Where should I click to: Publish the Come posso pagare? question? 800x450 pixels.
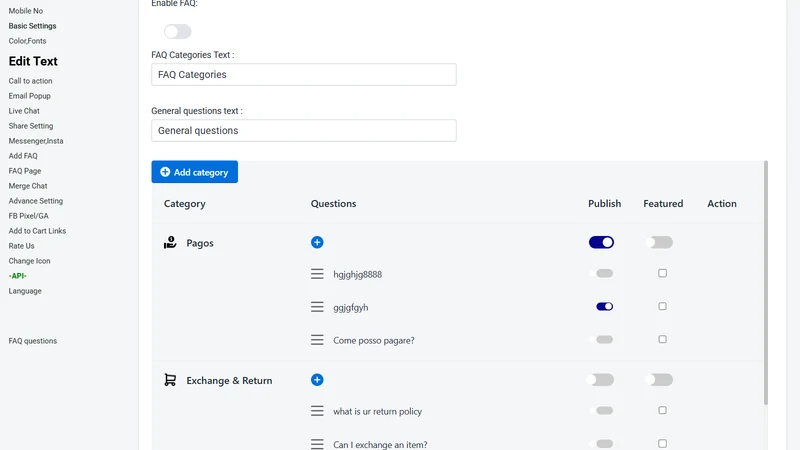tap(602, 339)
